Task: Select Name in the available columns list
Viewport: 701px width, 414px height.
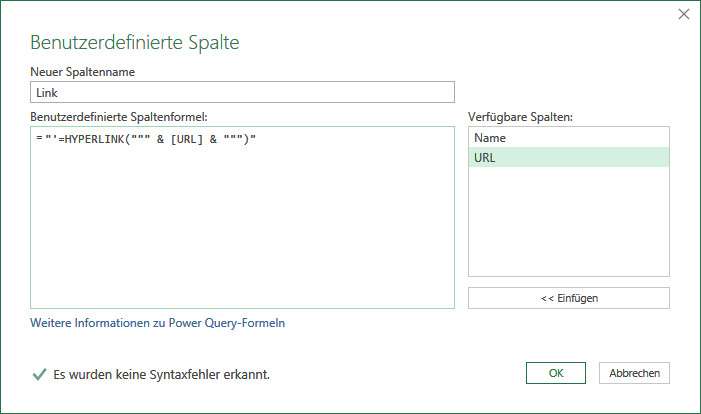Action: coord(569,138)
